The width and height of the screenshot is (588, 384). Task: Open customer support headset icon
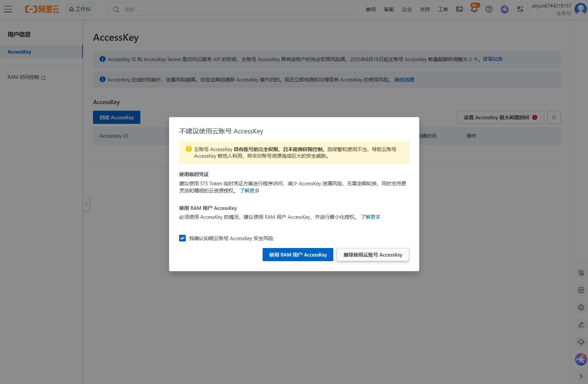coord(581,342)
